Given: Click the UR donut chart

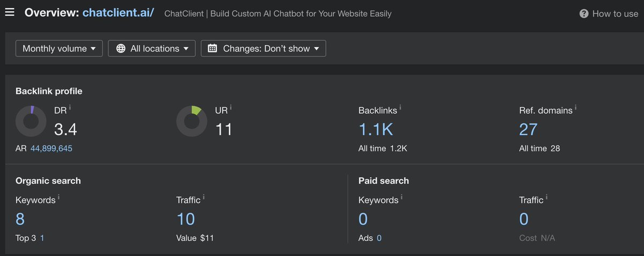Looking at the screenshot, I should [x=192, y=121].
